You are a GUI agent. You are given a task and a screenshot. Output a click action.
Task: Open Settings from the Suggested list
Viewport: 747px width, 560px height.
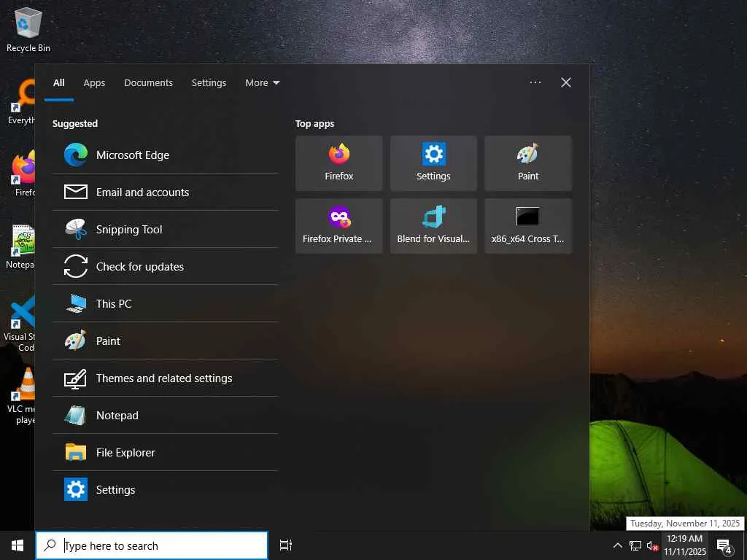click(165, 489)
